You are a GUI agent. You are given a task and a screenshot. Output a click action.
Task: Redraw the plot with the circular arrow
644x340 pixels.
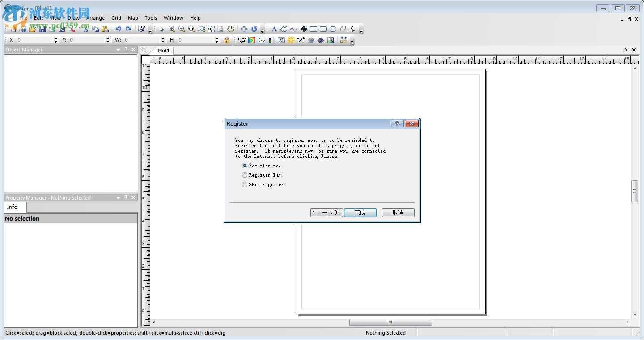pos(254,29)
